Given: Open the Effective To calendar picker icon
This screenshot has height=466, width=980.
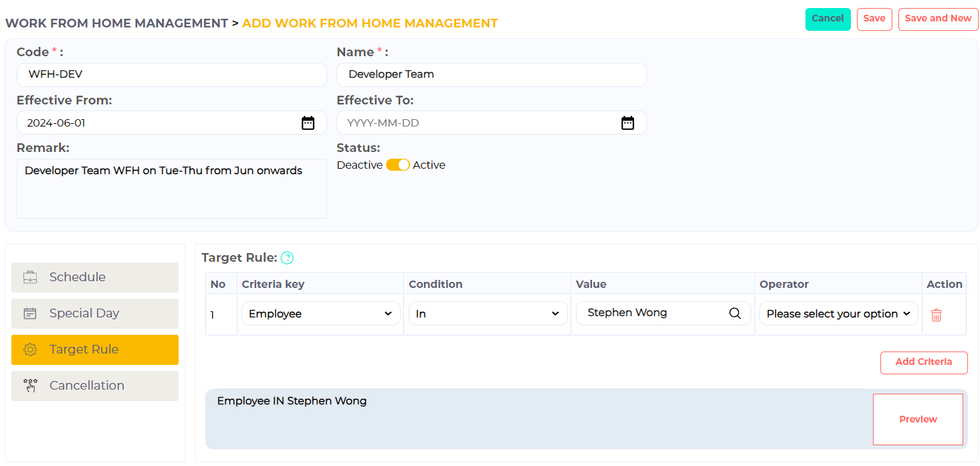Looking at the screenshot, I should (x=627, y=123).
